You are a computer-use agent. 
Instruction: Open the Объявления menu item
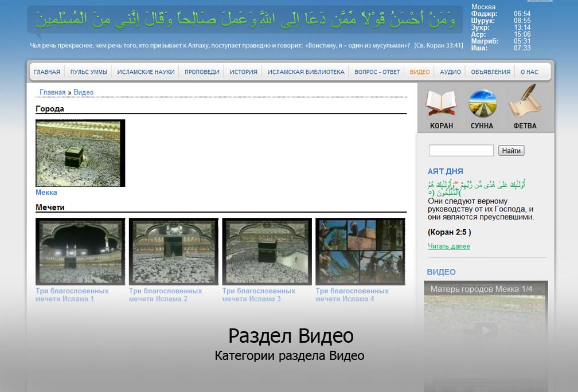(491, 72)
